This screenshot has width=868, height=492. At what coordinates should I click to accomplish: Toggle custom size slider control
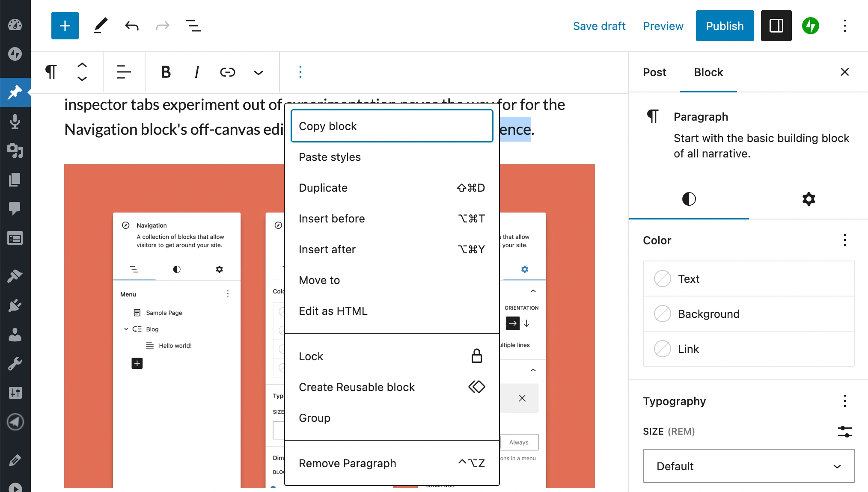[x=844, y=431]
